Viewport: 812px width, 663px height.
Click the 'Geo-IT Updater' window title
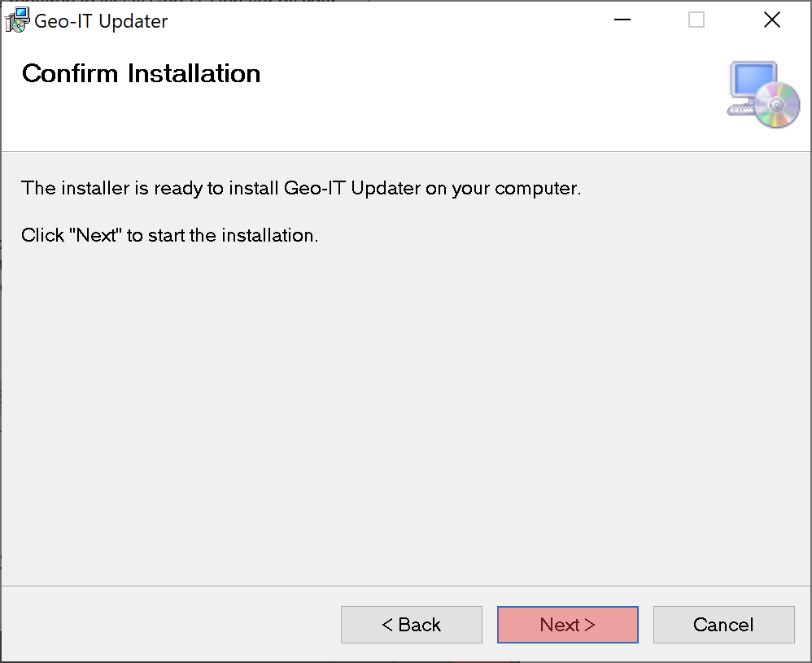[101, 21]
